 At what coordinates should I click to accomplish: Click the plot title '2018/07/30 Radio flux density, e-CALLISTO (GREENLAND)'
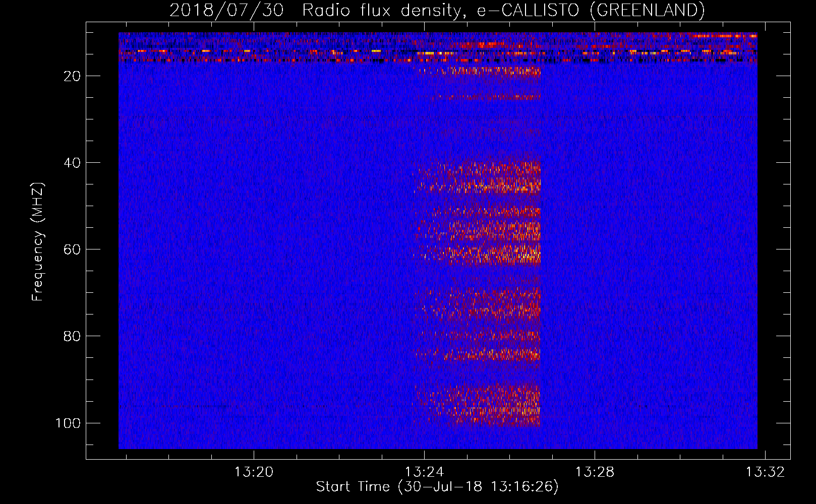(x=437, y=11)
